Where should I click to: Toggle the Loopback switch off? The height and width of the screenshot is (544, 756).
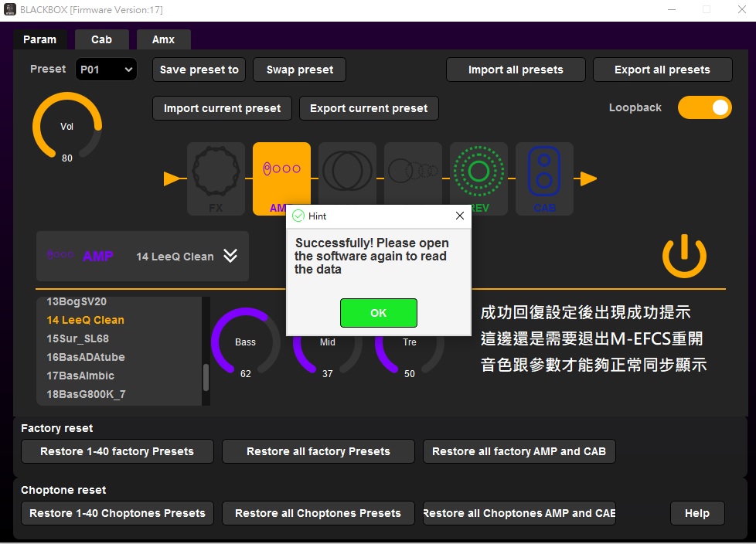click(704, 108)
